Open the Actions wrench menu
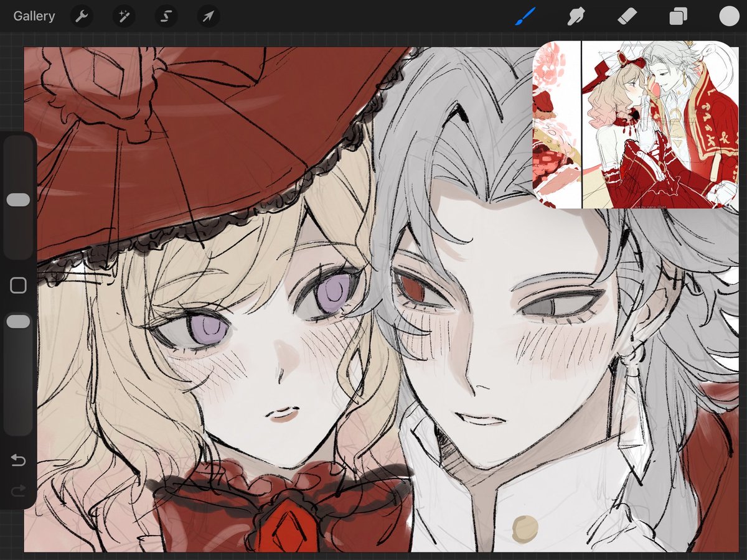Viewport: 747px width, 560px height. pyautogui.click(x=82, y=16)
